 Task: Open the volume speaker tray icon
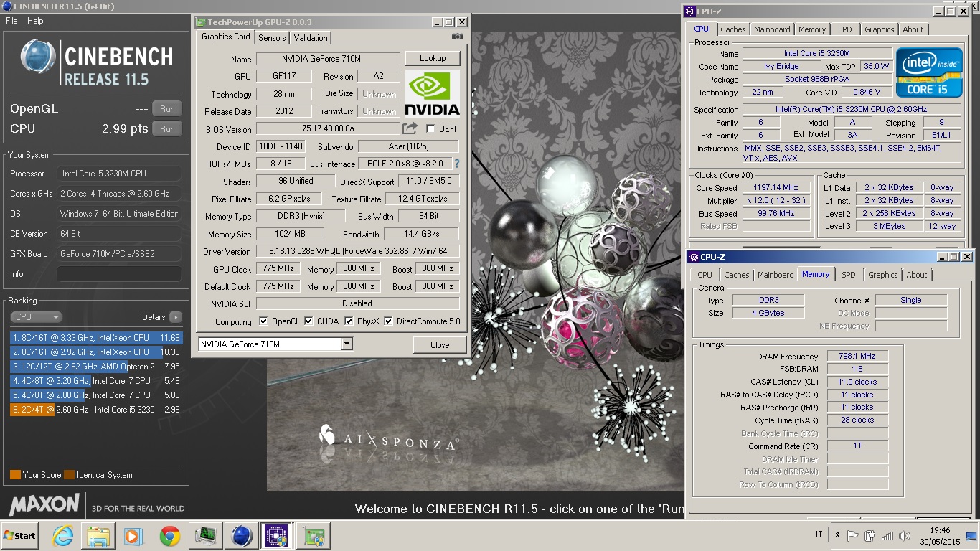pos(904,535)
